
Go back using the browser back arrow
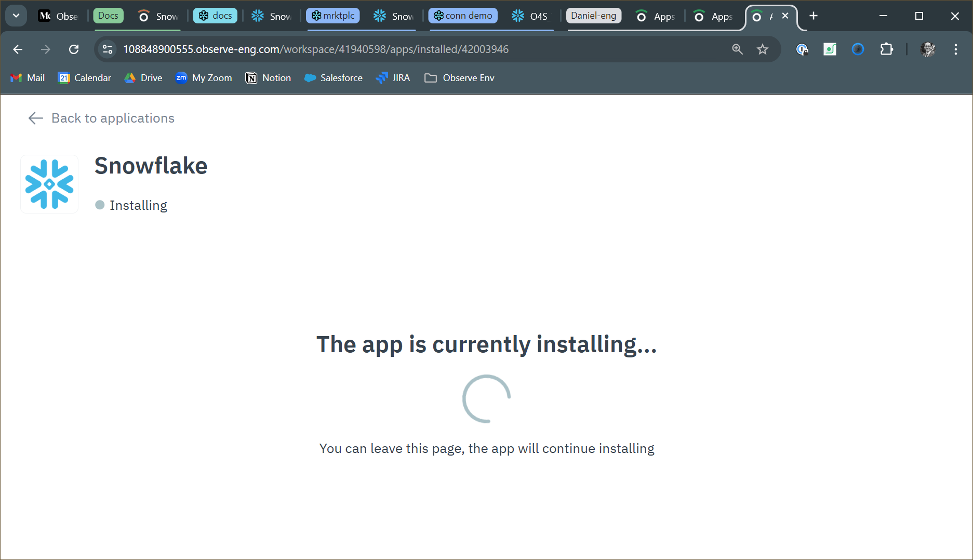(x=18, y=49)
